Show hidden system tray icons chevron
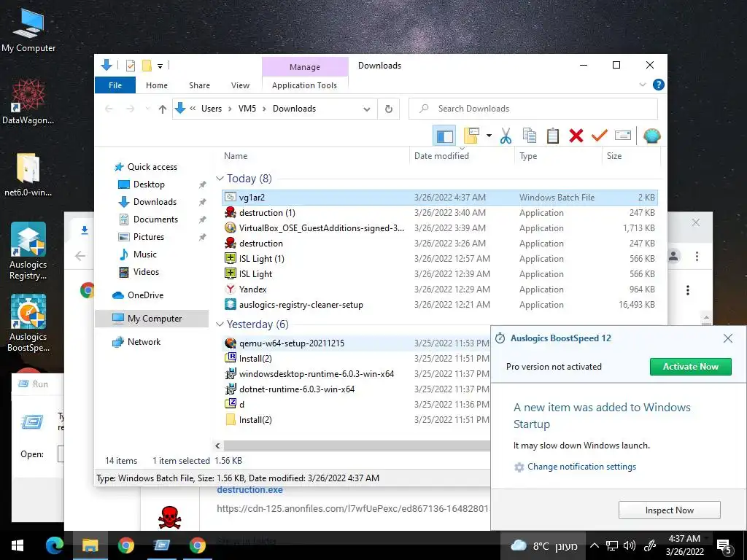747x560 pixels. 594,545
